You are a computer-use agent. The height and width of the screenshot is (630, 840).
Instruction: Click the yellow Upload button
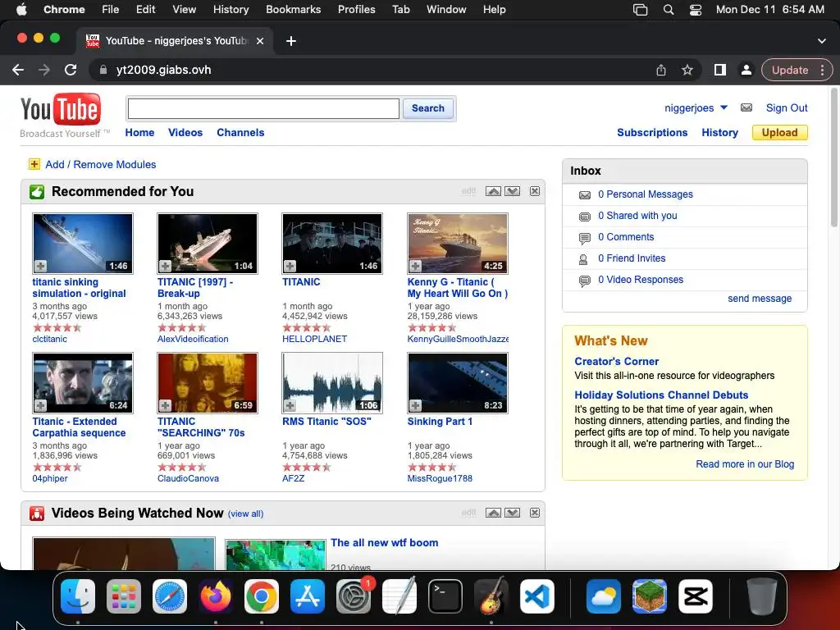point(779,132)
